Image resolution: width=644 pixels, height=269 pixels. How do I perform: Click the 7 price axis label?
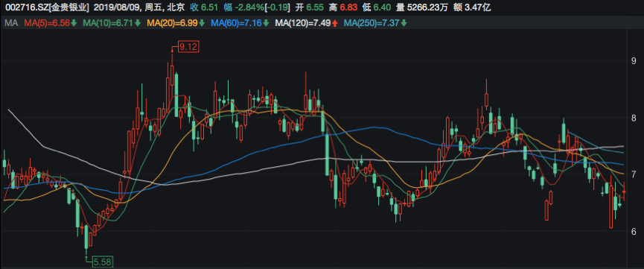click(x=634, y=174)
